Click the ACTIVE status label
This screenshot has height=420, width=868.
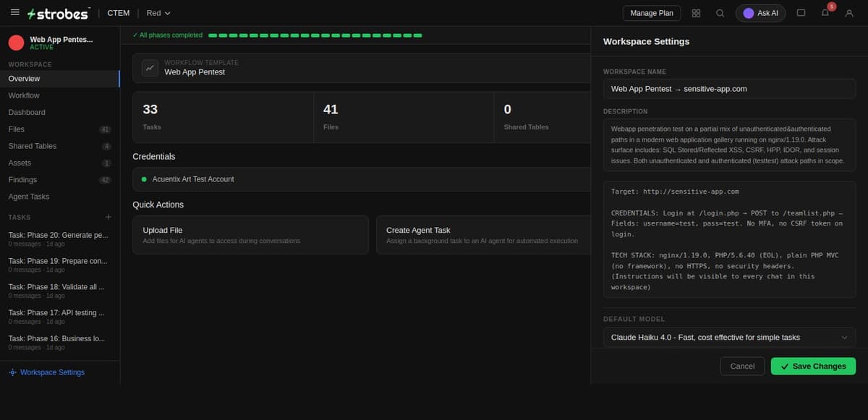[x=41, y=47]
